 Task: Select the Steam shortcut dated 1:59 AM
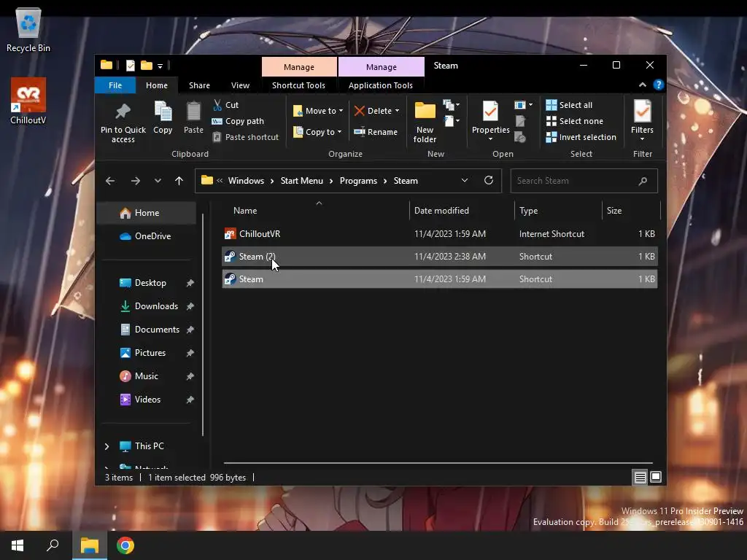pyautogui.click(x=440, y=279)
